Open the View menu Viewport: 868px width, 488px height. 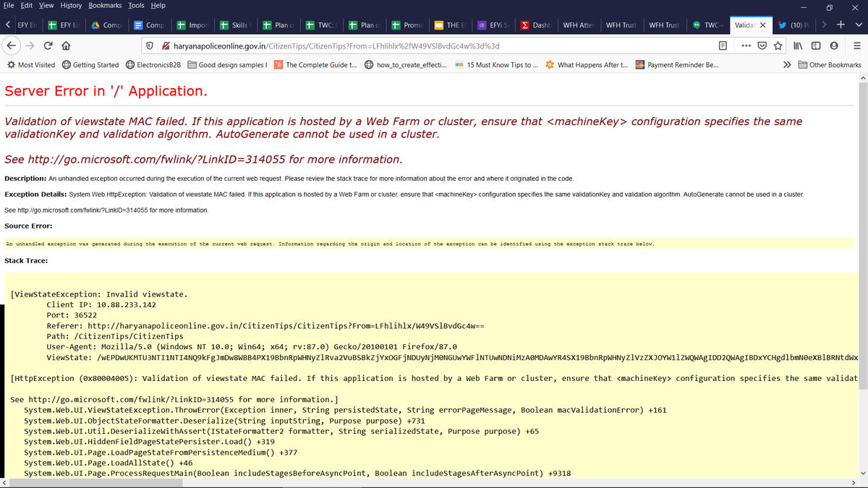pyautogui.click(x=46, y=5)
